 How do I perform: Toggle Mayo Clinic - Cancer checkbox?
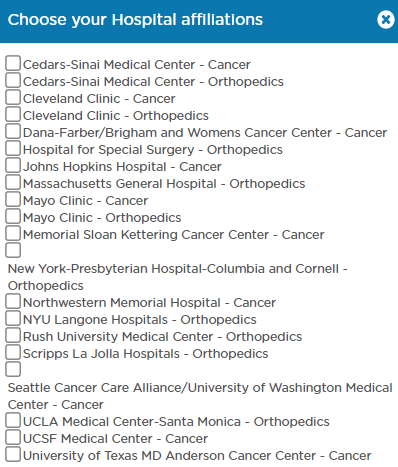point(13,199)
